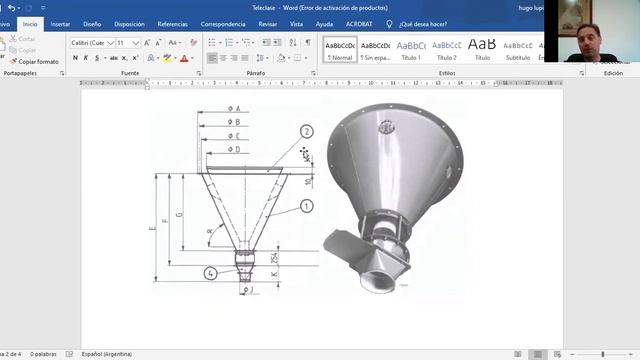
Task: Open the Insertar ribbon tab
Action: 60,24
